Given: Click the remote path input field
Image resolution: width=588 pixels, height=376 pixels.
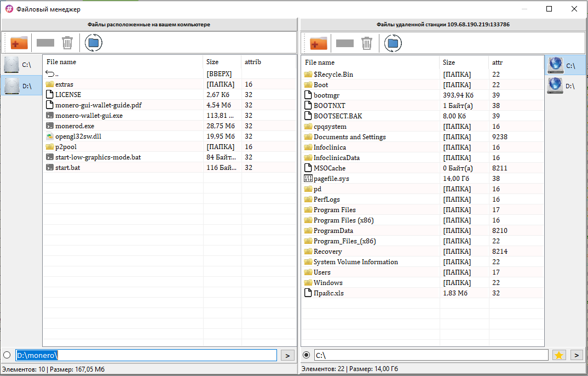Looking at the screenshot, I should pyautogui.click(x=430, y=355).
